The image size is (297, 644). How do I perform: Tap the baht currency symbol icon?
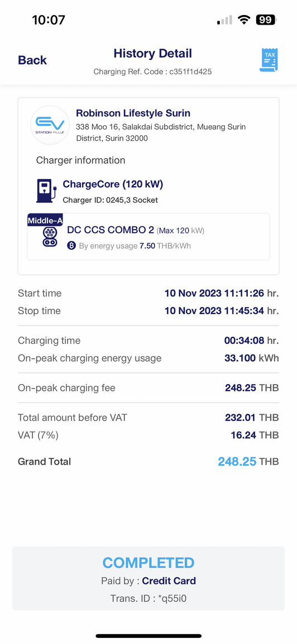(x=71, y=246)
